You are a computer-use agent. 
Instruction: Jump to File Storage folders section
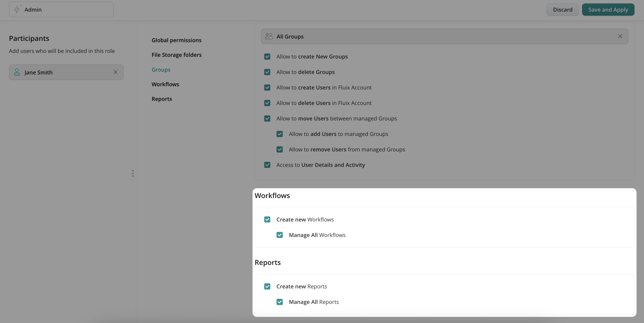[x=176, y=55]
